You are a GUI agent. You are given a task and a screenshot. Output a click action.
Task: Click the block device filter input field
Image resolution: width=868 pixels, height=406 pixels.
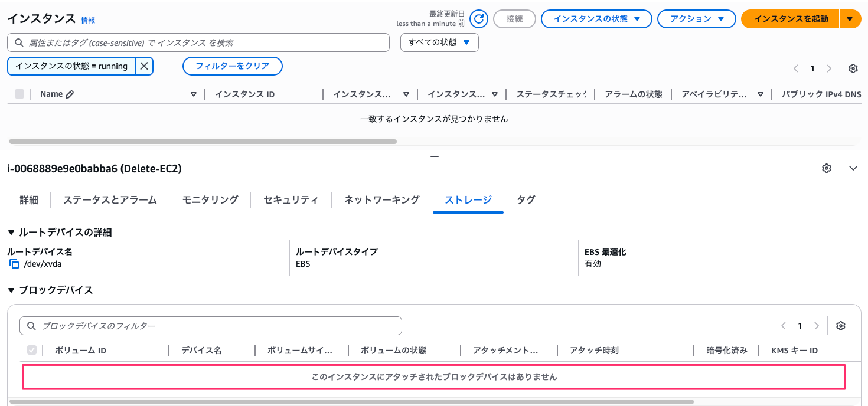211,326
